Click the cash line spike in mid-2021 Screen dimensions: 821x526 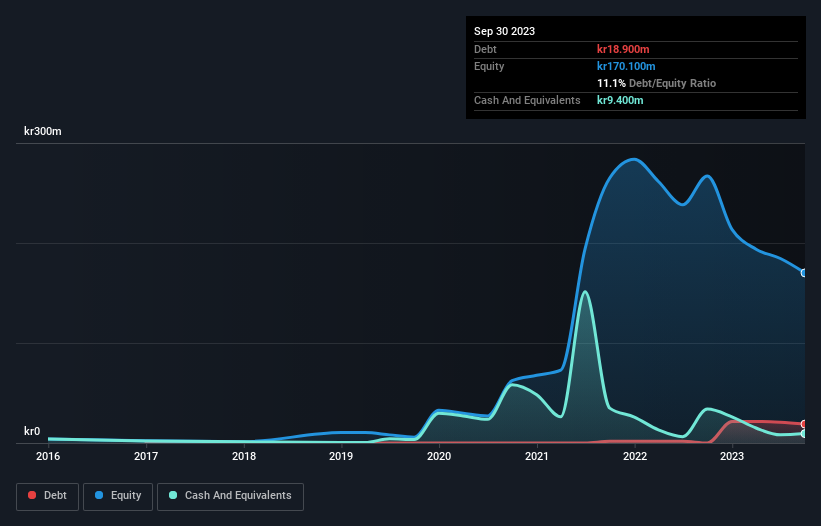585,292
